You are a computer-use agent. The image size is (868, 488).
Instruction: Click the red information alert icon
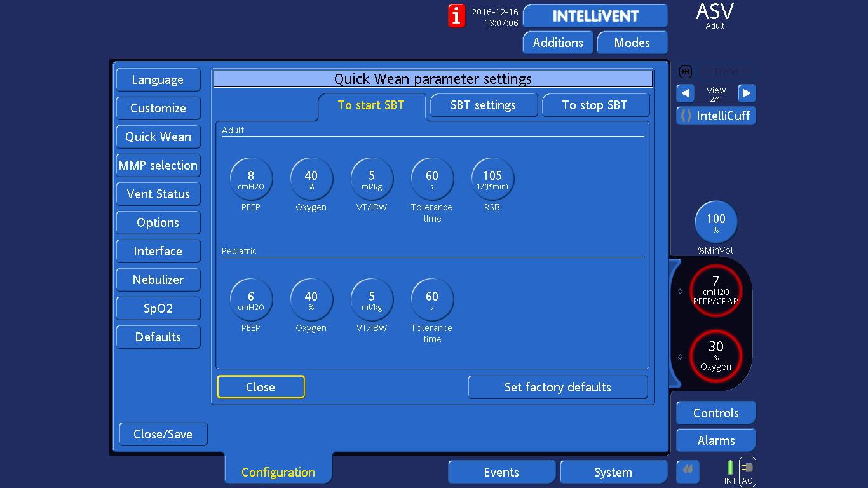456,16
